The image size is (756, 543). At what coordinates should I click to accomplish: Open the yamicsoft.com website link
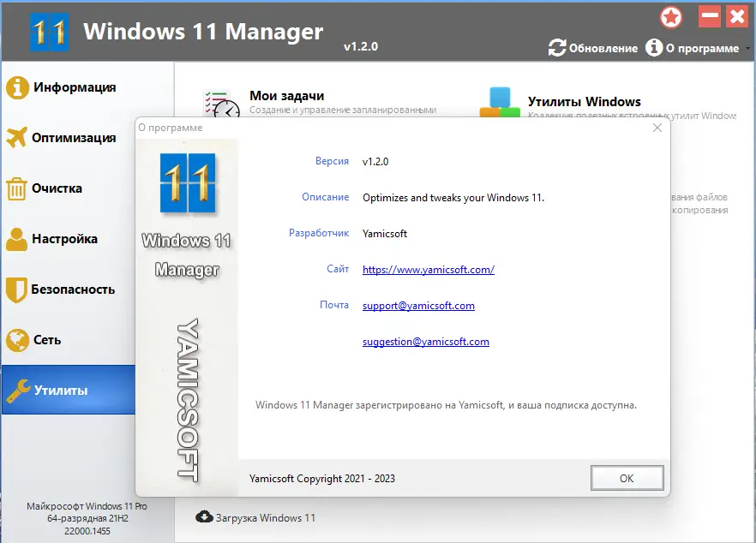429,269
